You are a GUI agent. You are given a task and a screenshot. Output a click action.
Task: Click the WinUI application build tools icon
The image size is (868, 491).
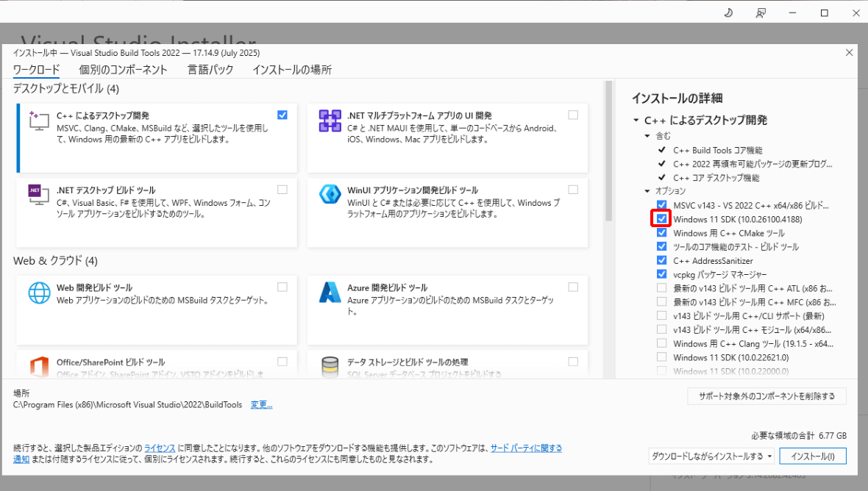point(330,195)
